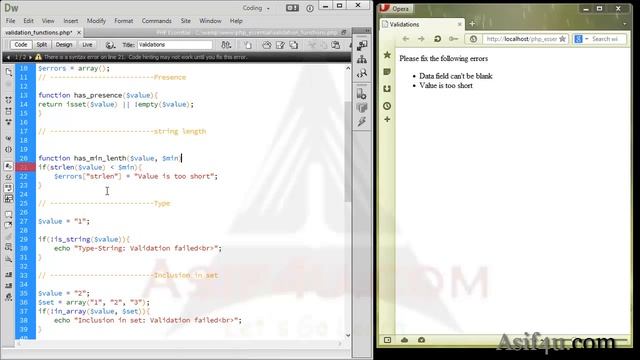Switch to Code view
This screenshot has width=640, height=360.
pos(20,45)
